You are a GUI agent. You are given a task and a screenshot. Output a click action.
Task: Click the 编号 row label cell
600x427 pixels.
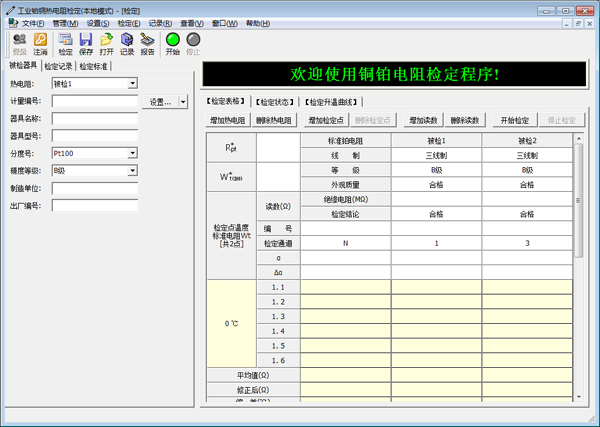coord(278,229)
